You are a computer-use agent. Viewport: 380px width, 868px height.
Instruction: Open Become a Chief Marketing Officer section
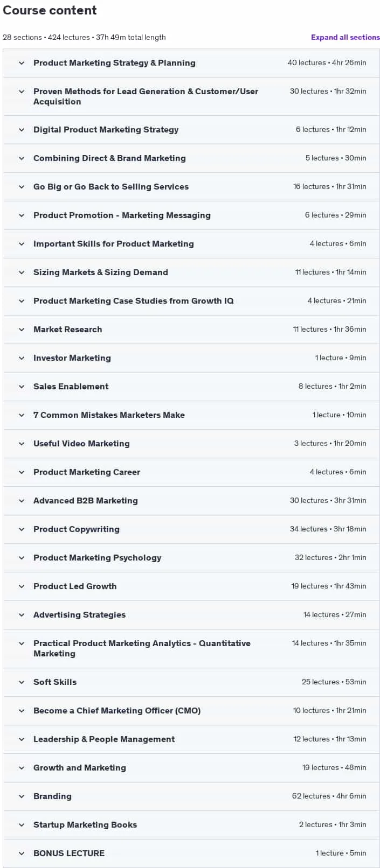(191, 711)
